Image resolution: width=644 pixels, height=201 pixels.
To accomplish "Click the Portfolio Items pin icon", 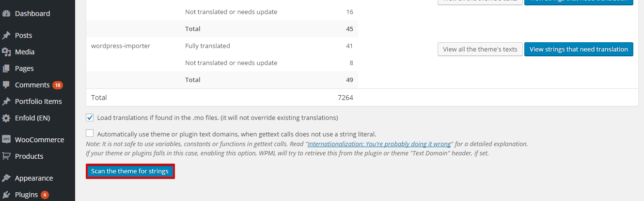I will click(x=6, y=101).
